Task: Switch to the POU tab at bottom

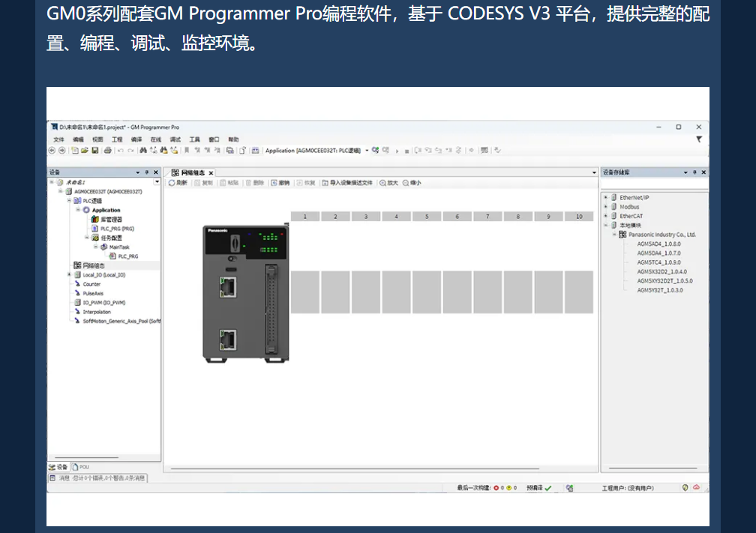Action: (81, 467)
